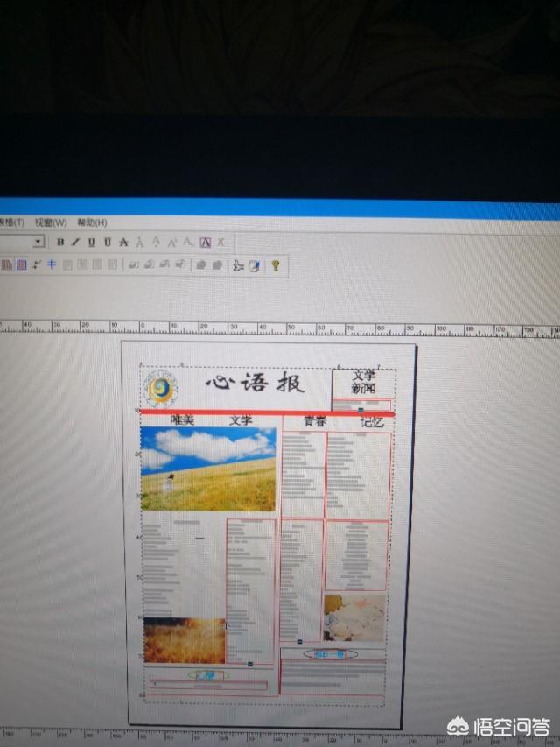Select the white flowers photo
Image resolution: width=560 pixels, height=747 pixels.
354,617
